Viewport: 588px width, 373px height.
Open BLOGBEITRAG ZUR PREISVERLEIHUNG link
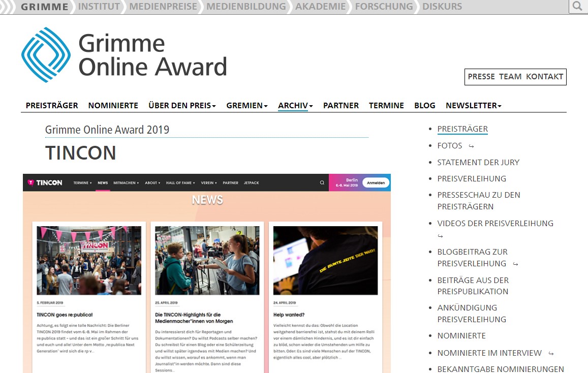(473, 258)
